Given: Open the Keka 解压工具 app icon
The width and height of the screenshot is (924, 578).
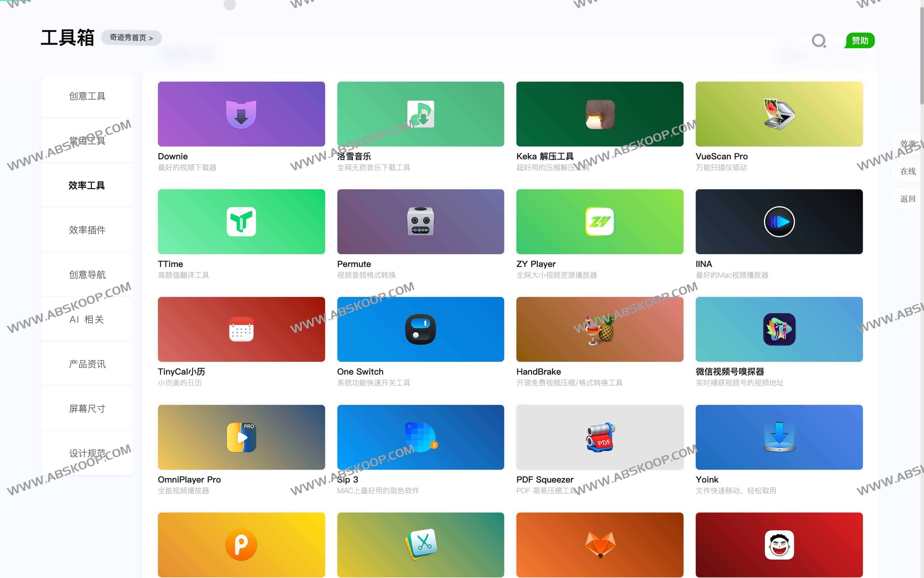Looking at the screenshot, I should tap(600, 114).
